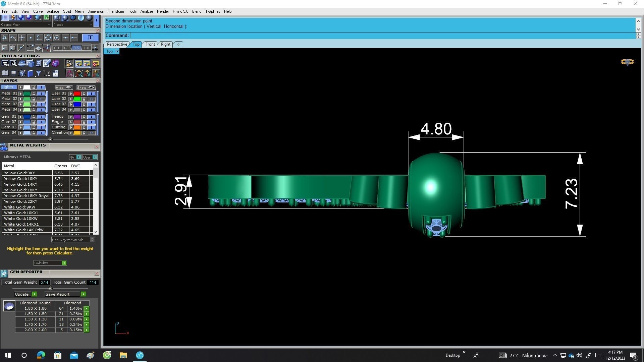This screenshot has width=644, height=362.
Task: Open the notes pencil icon
Action: (x=47, y=63)
